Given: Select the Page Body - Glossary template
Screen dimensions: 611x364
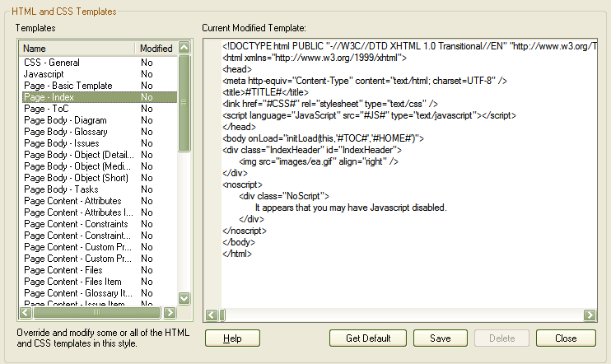Looking at the screenshot, I should (x=100, y=132).
